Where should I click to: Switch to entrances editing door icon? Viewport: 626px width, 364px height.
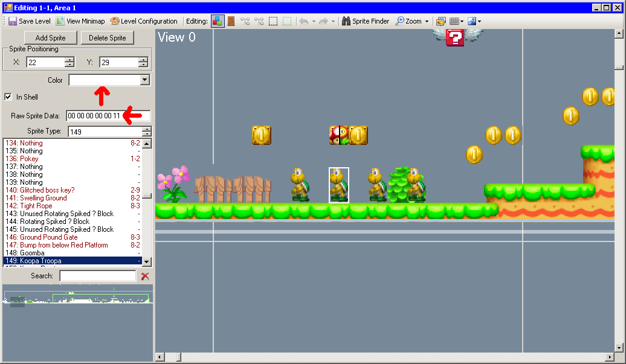[231, 21]
